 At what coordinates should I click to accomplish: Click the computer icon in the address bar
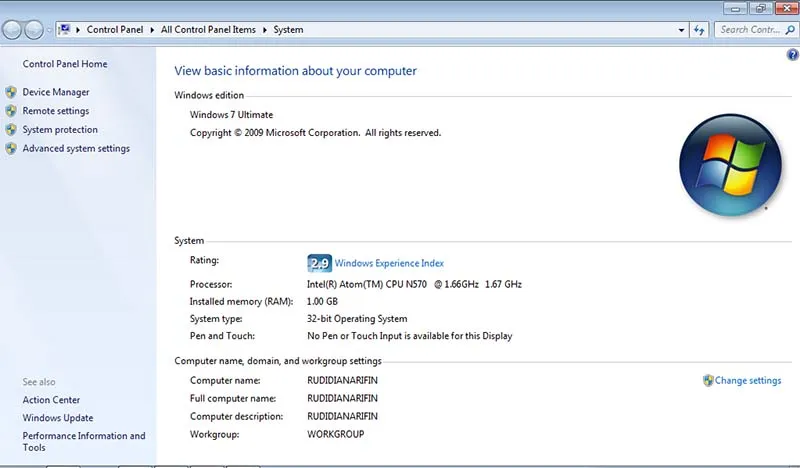click(x=64, y=30)
